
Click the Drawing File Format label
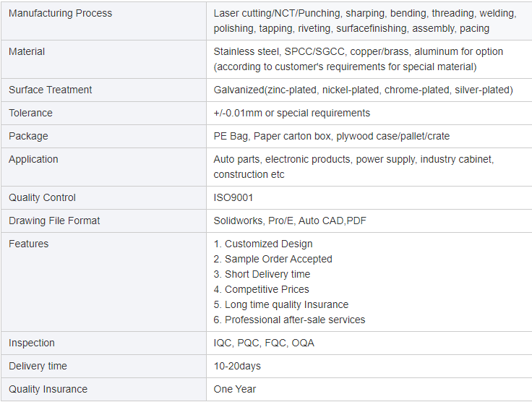pyautogui.click(x=54, y=221)
